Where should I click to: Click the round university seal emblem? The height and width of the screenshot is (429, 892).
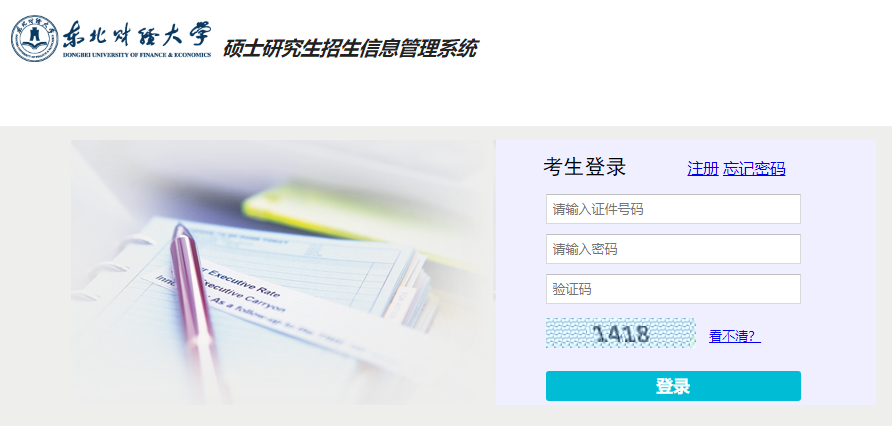pos(34,38)
